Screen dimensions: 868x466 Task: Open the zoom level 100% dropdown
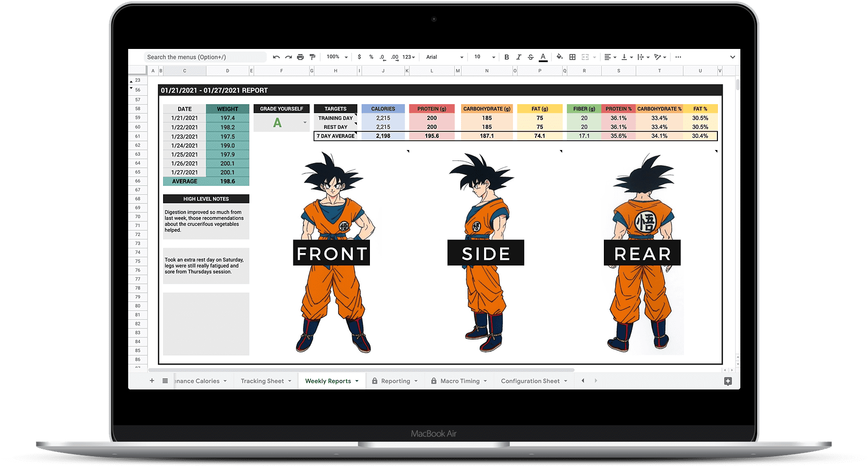click(337, 57)
